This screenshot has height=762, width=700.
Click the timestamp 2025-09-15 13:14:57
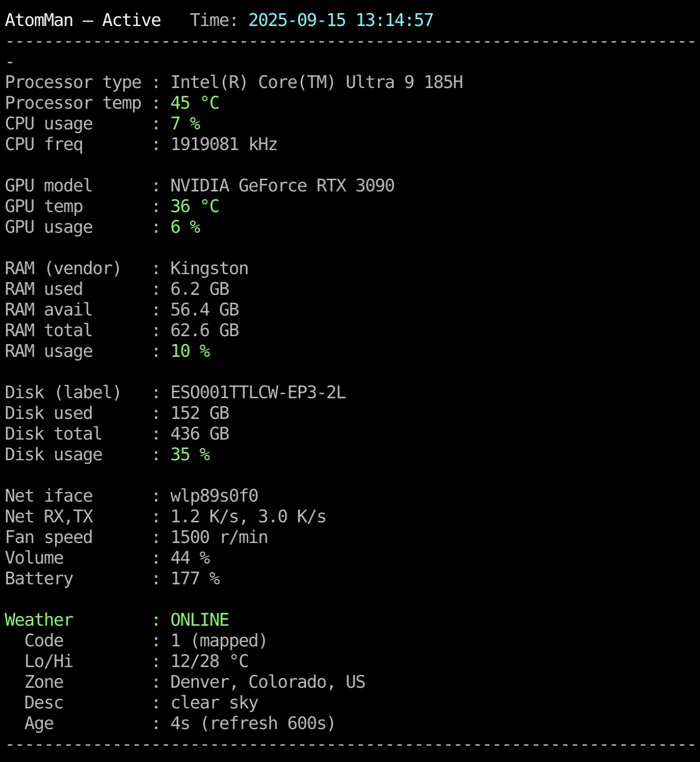(x=340, y=20)
